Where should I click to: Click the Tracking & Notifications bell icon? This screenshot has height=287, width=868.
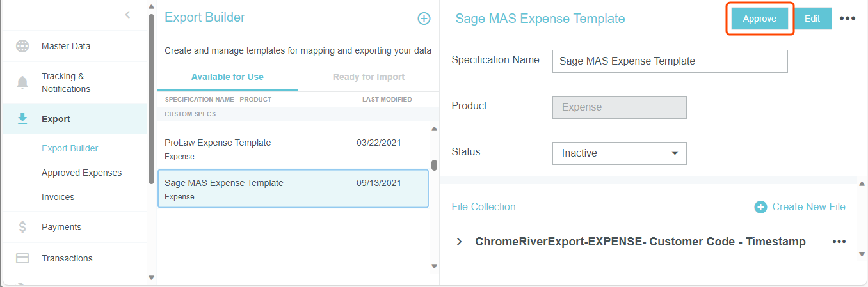22,82
